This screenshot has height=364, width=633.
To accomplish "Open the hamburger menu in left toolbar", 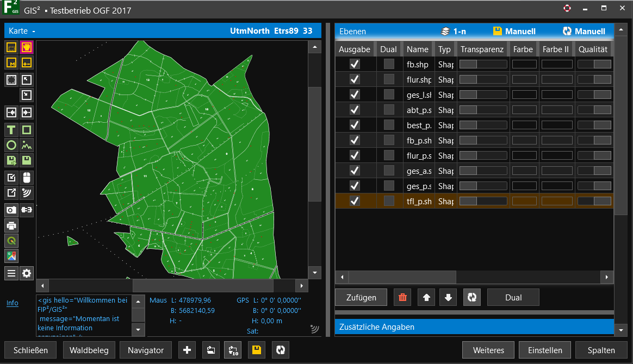I will 11,273.
